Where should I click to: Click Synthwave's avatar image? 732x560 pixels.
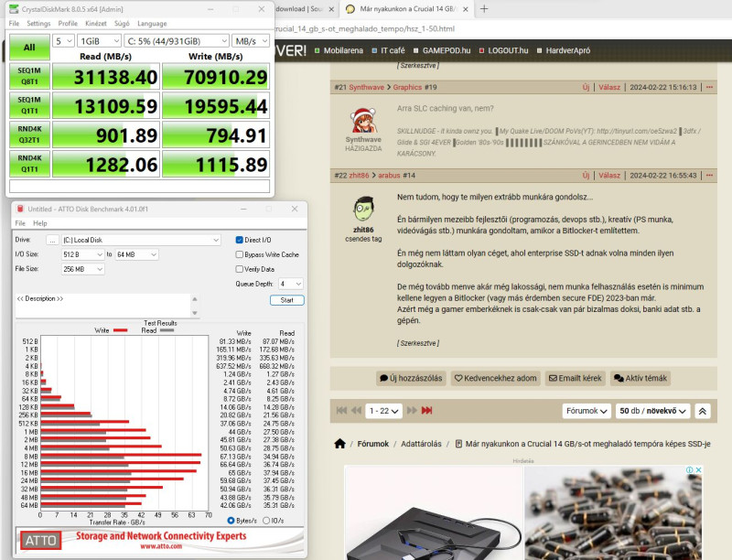click(363, 120)
